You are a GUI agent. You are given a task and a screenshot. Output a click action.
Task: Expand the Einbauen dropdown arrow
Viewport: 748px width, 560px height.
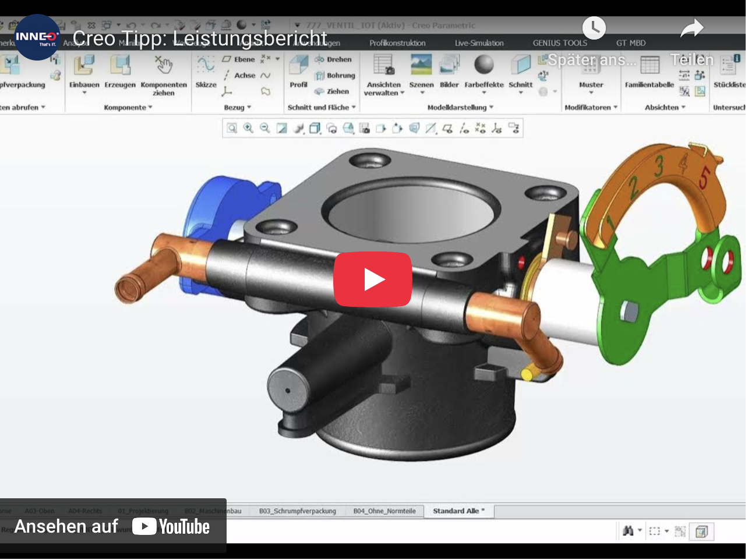coord(84,93)
